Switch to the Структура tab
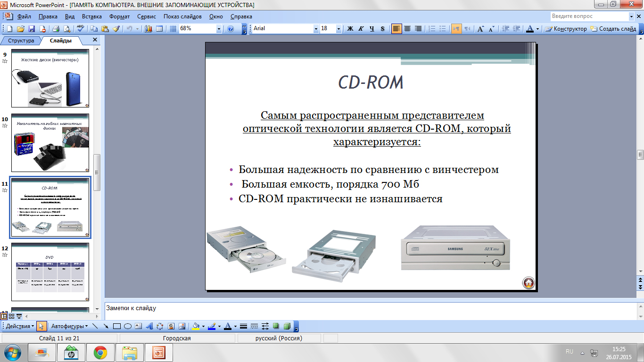The image size is (644, 362). (21, 41)
